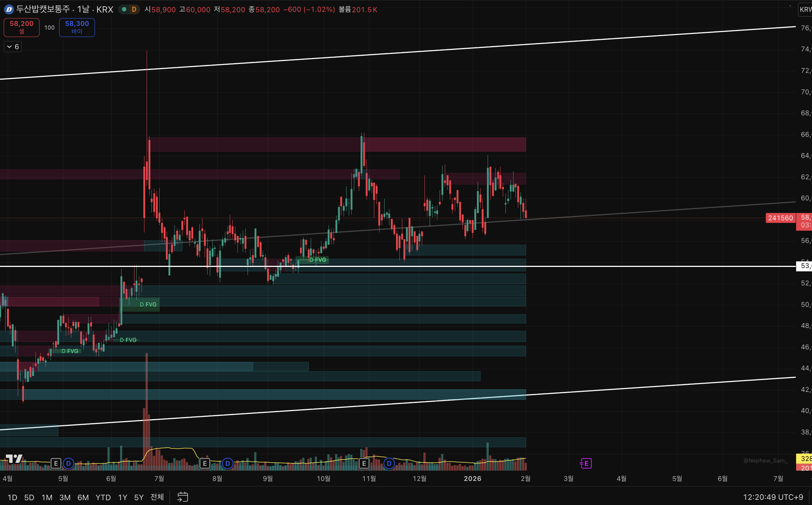Click the Doosan Bobcat symbol logo
812x505 pixels.
tap(9, 10)
